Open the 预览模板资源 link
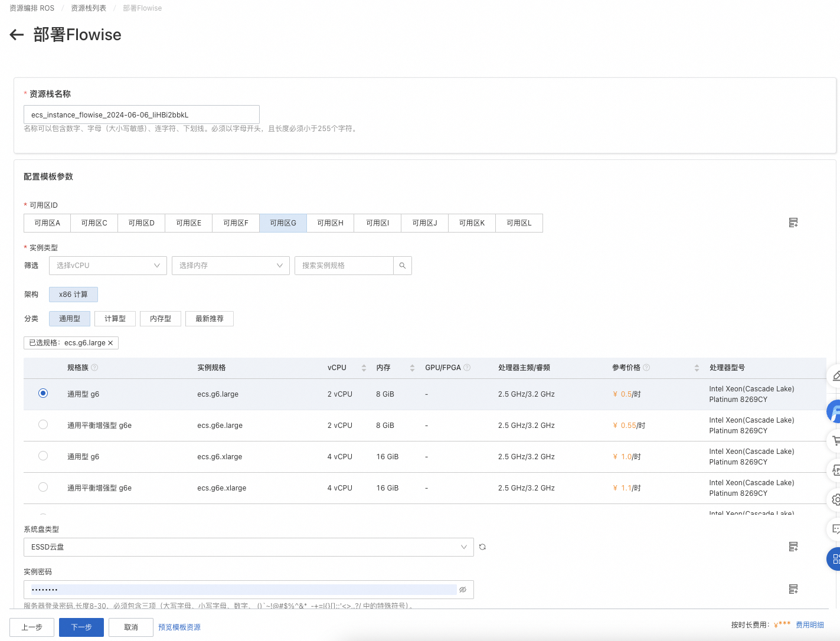Screen dimensions: 840x641 179,627
